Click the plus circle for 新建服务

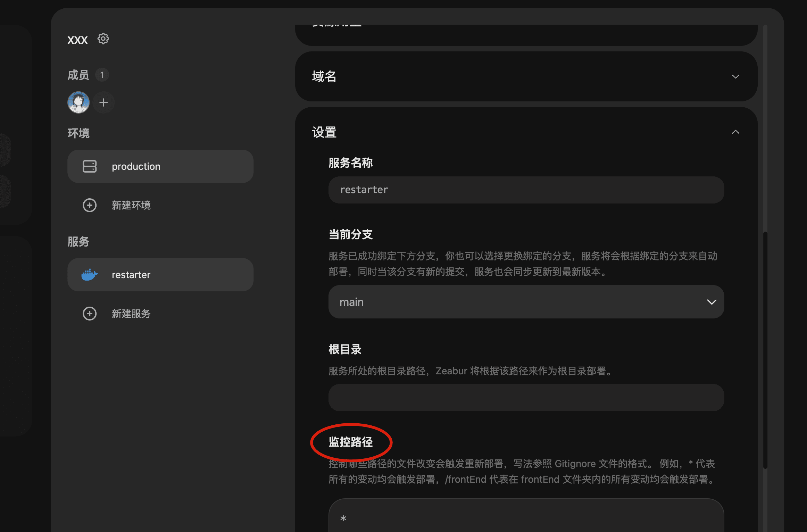coord(90,314)
